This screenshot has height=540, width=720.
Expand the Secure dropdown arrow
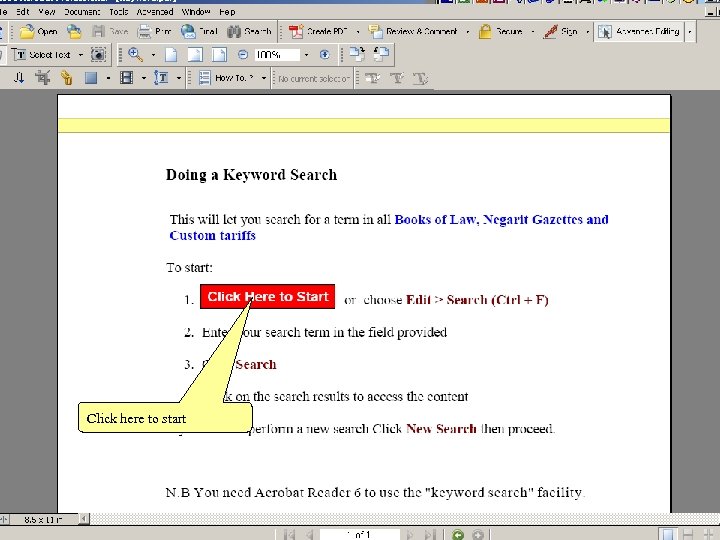[533, 32]
